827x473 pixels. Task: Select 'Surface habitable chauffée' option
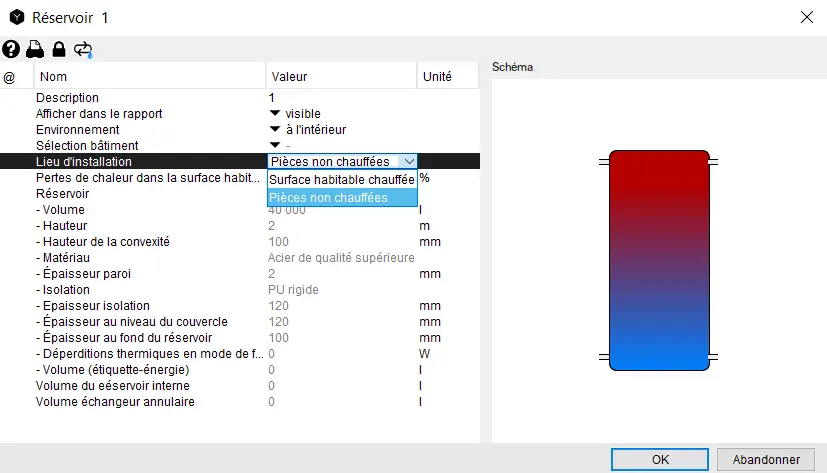pos(341,180)
